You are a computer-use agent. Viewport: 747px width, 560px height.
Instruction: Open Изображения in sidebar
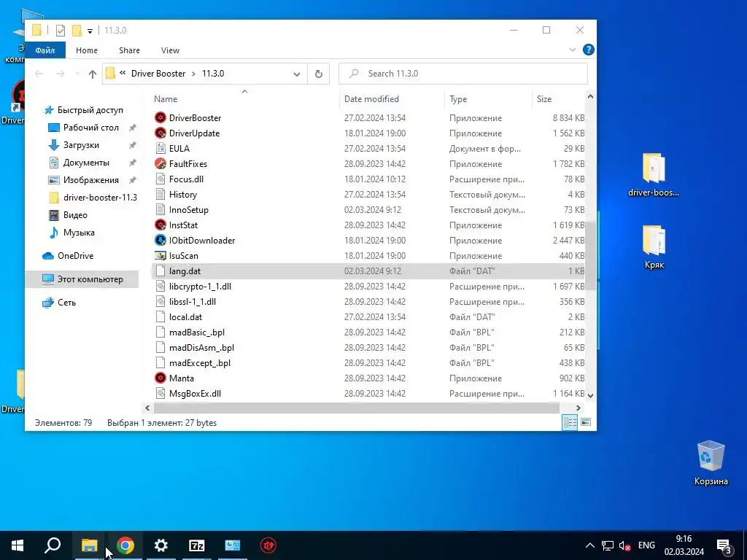coord(91,180)
